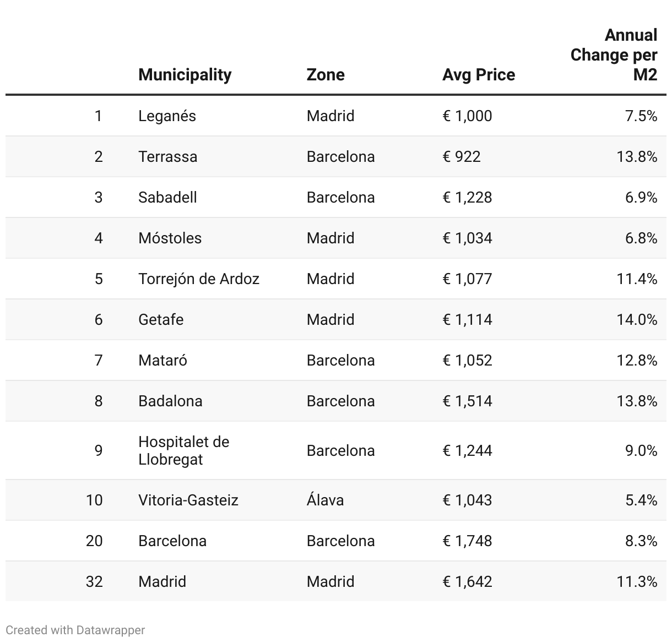This screenshot has height=643, width=672.
Task: Open the Created with Datawrapper link
Action: click(x=75, y=630)
